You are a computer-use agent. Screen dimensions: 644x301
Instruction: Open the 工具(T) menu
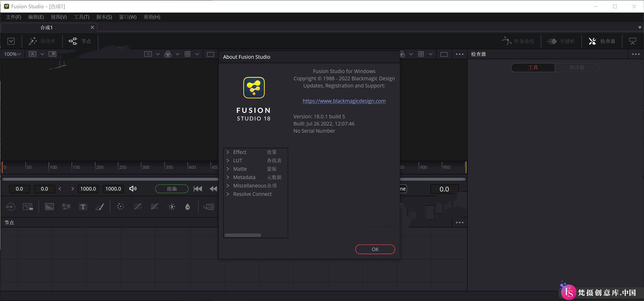coord(81,17)
